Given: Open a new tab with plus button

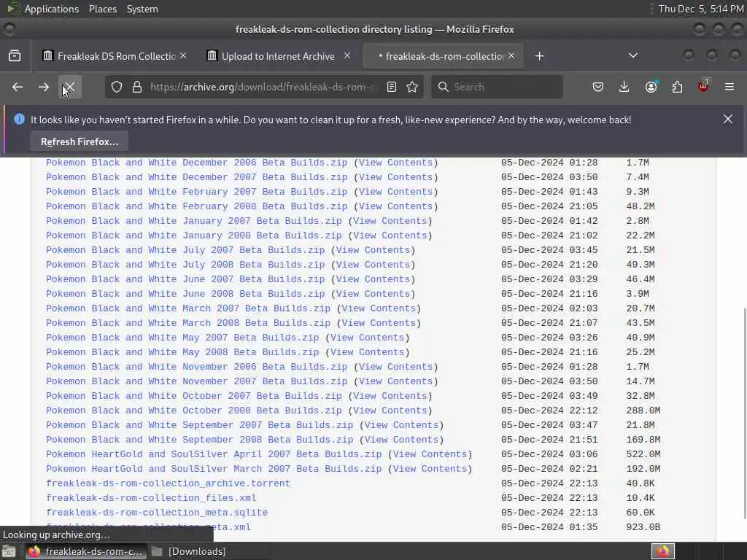Looking at the screenshot, I should (539, 55).
